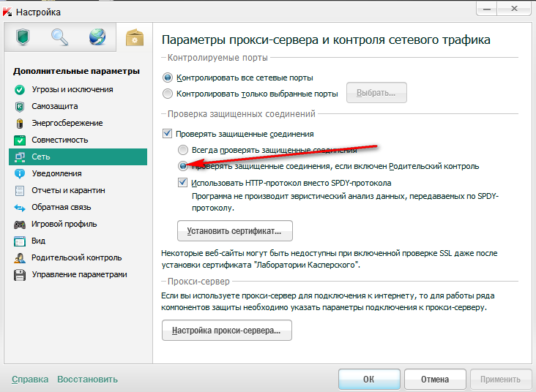Click the Прокси-сервер group label
The width and height of the screenshot is (536, 392).
pos(198,282)
